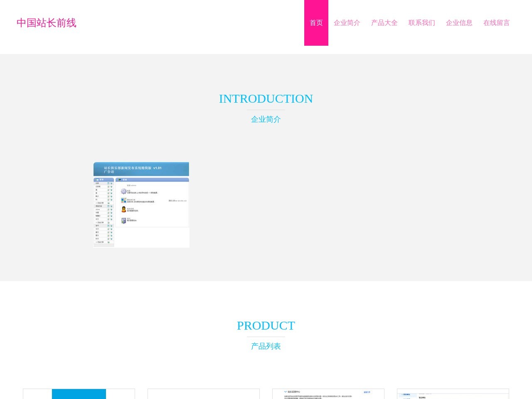Click the INTRODUCTION section heading
The width and height of the screenshot is (532, 399).
tap(266, 99)
